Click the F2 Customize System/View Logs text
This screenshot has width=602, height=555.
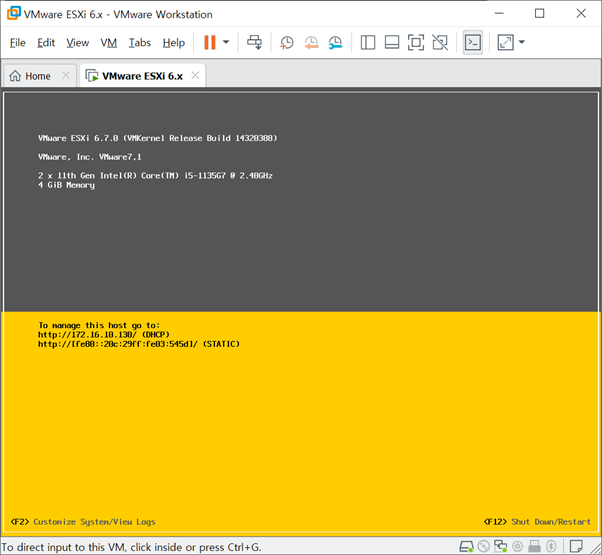click(83, 522)
